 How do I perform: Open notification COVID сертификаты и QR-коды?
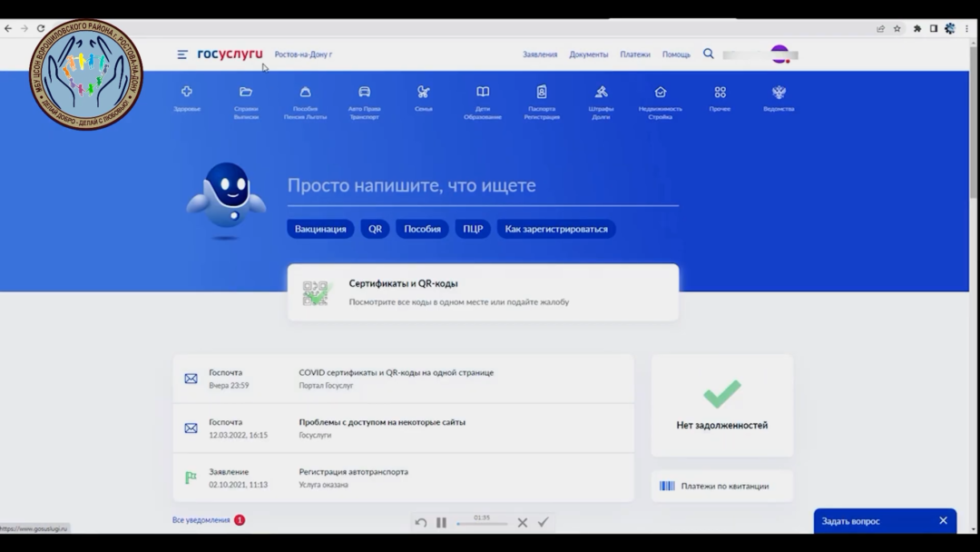pyautogui.click(x=403, y=379)
